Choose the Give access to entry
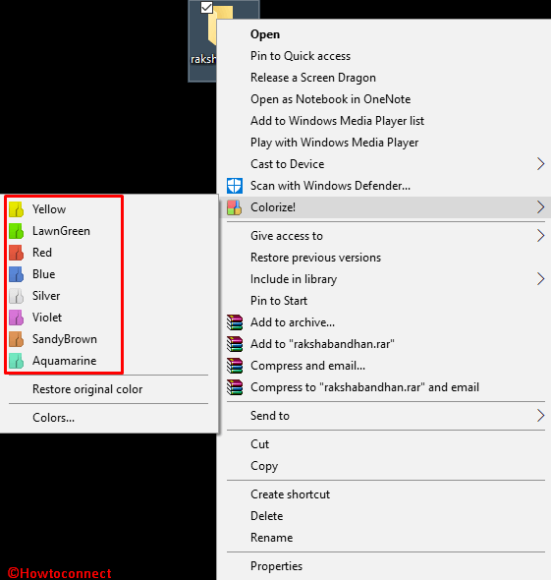Viewport: 551px width, 580px height. [x=287, y=236]
